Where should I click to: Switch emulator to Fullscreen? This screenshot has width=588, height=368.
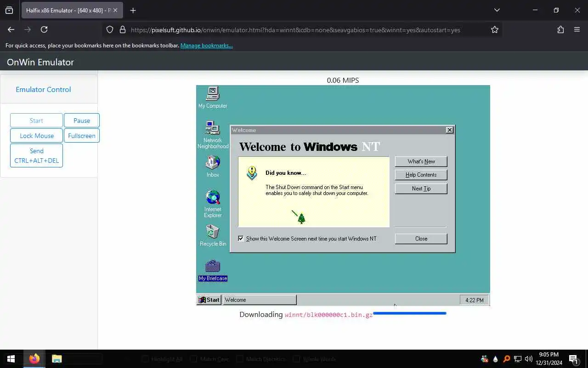pyautogui.click(x=82, y=136)
